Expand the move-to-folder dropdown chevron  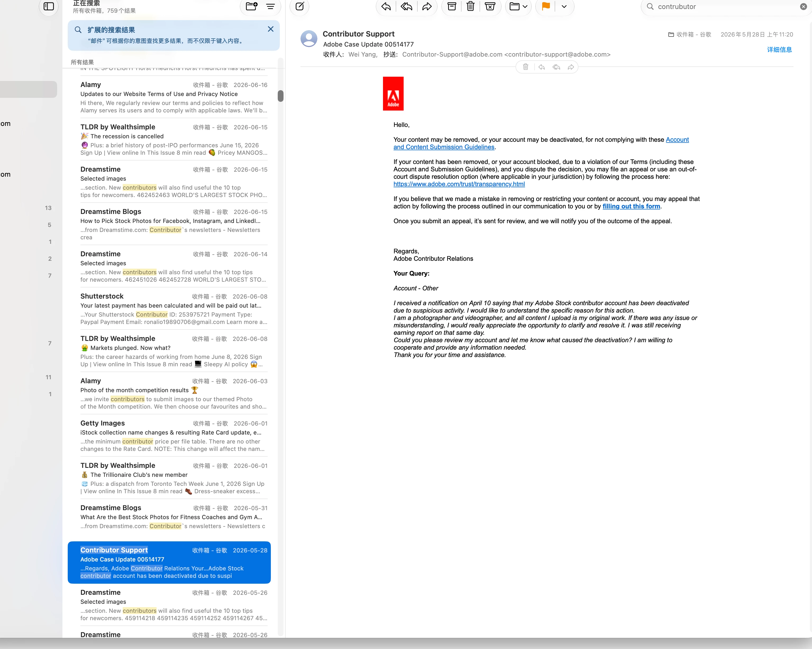click(525, 6)
